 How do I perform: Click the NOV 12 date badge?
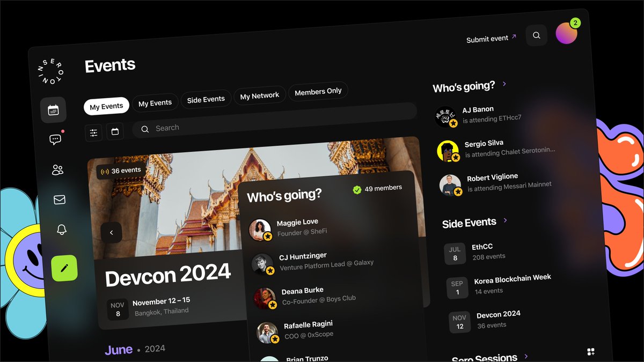459,322
